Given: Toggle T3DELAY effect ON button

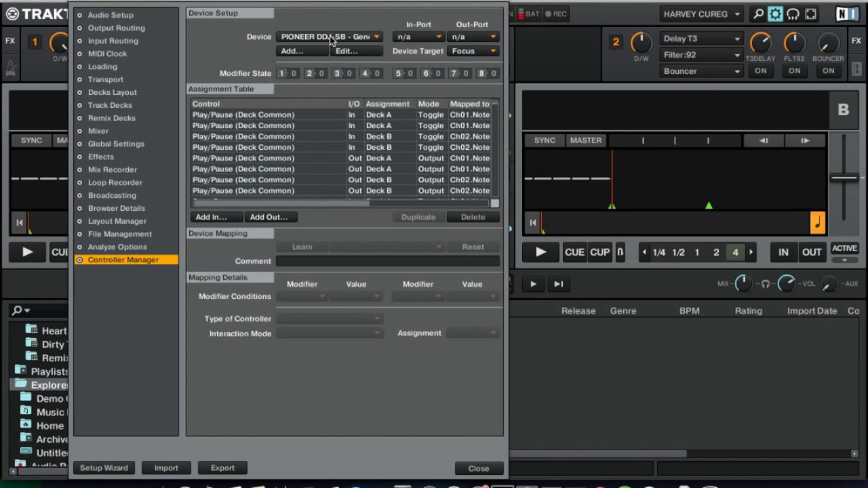Looking at the screenshot, I should coord(761,70).
